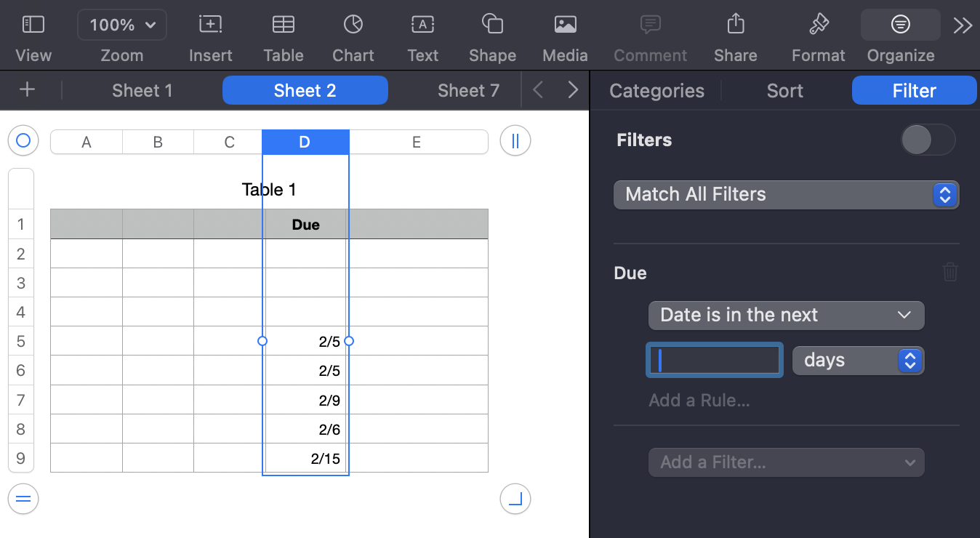Open the Media picker icon
The image size is (980, 538).
click(565, 25)
